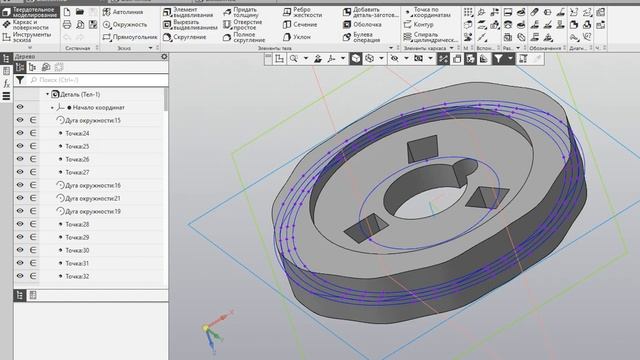Viewport: 640px width, 360px height.
Task: Choose the Окружность (circle) tool
Action: click(125, 24)
